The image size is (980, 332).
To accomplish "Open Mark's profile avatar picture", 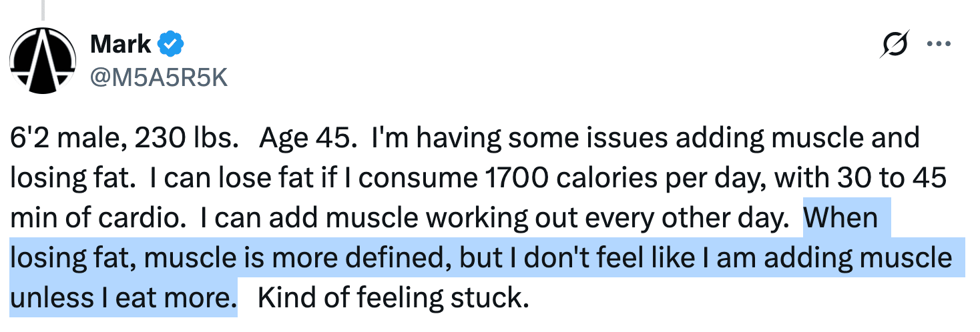I will click(41, 60).
